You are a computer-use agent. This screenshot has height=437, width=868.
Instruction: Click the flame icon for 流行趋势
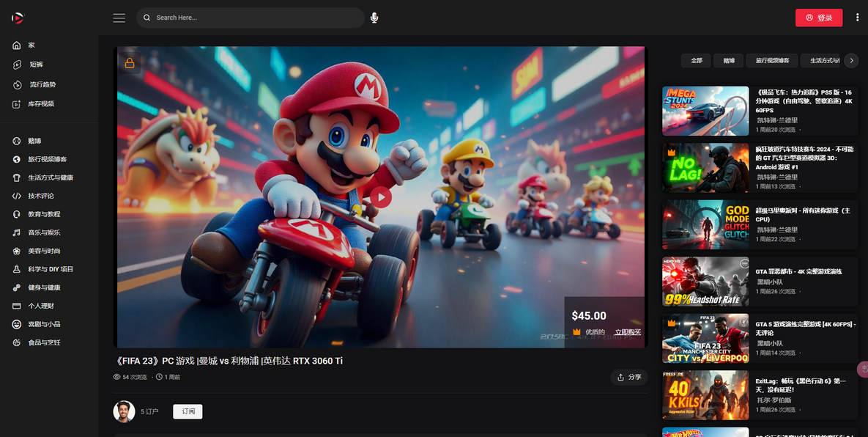click(x=18, y=85)
